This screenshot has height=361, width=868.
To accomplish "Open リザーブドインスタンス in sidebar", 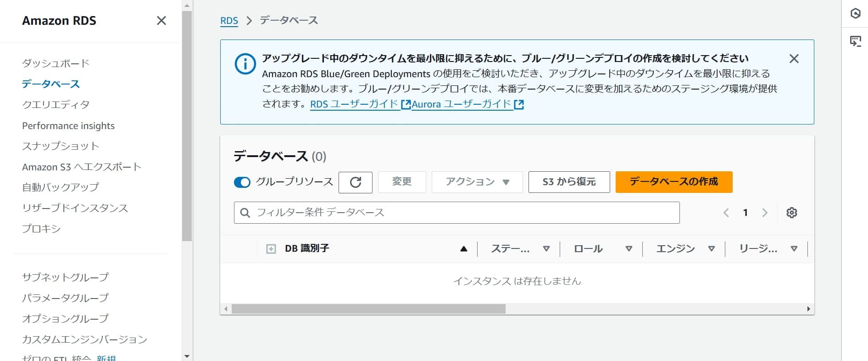I will coord(75,208).
